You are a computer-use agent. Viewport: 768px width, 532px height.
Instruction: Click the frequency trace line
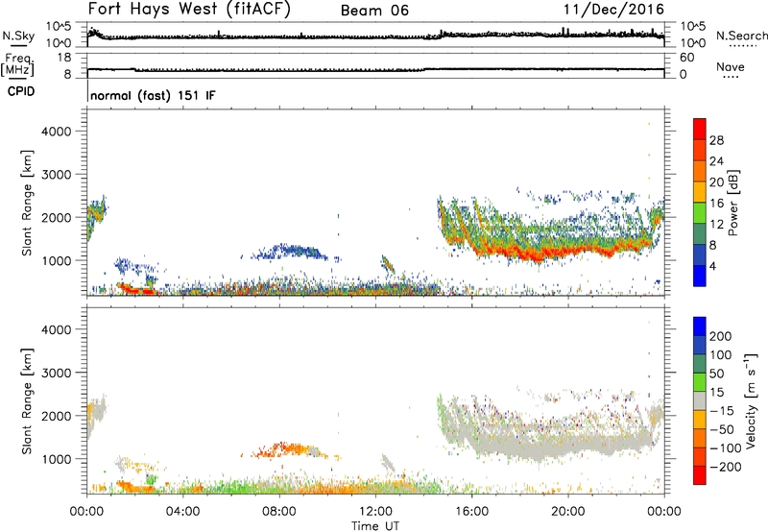[375, 70]
